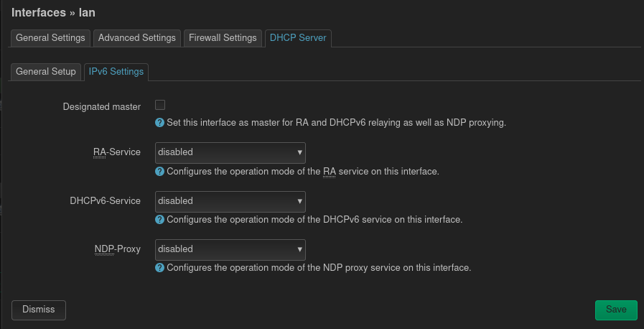The image size is (644, 329).
Task: Click the 'Interfaces » lan' heading
Action: pos(53,13)
